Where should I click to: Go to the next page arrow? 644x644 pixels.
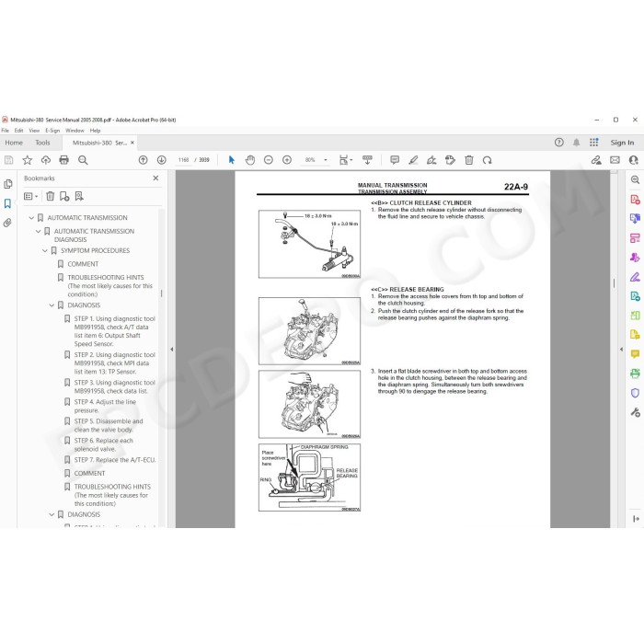[161, 160]
